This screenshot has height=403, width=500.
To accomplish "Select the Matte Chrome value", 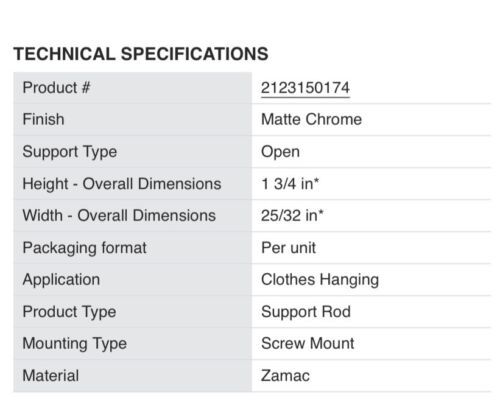I will [311, 119].
